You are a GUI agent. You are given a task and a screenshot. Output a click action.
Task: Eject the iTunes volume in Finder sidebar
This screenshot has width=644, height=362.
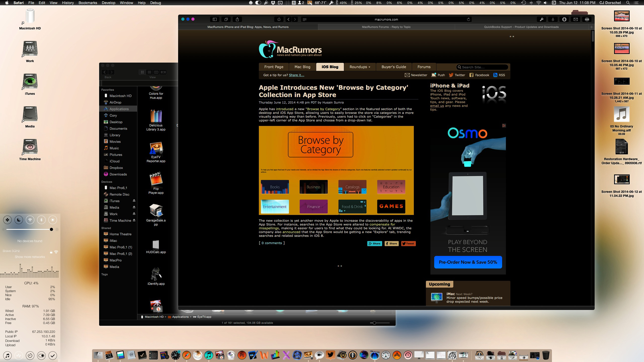pyautogui.click(x=134, y=201)
